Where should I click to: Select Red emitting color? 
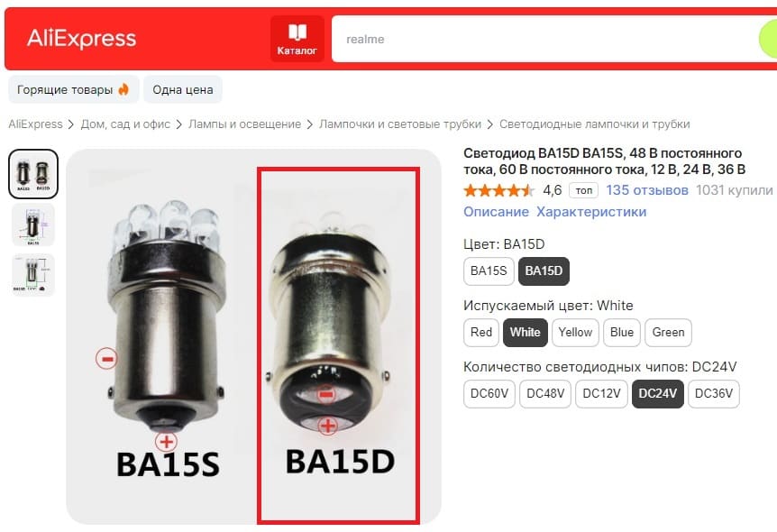(x=481, y=333)
